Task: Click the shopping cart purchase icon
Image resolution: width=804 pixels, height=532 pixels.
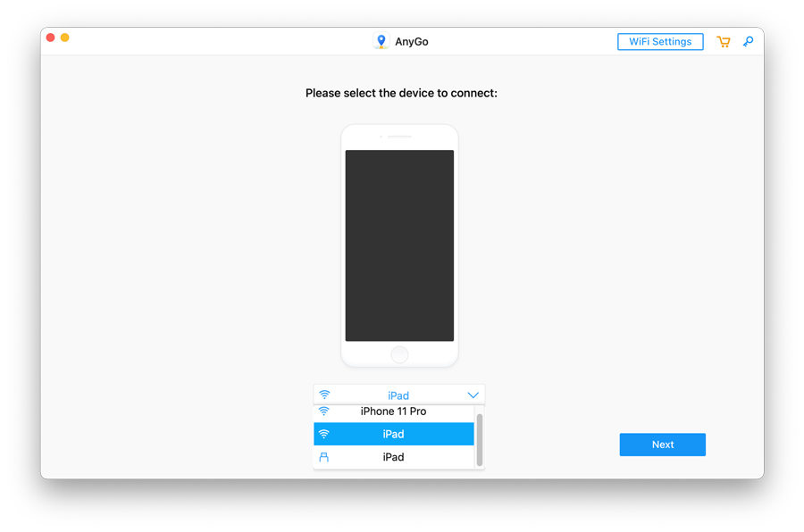Action: point(723,41)
